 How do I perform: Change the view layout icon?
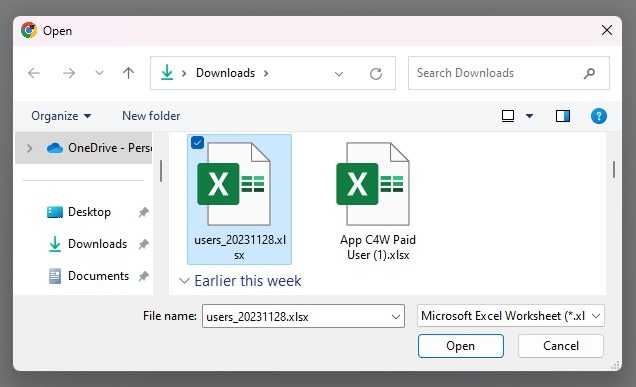coord(508,116)
